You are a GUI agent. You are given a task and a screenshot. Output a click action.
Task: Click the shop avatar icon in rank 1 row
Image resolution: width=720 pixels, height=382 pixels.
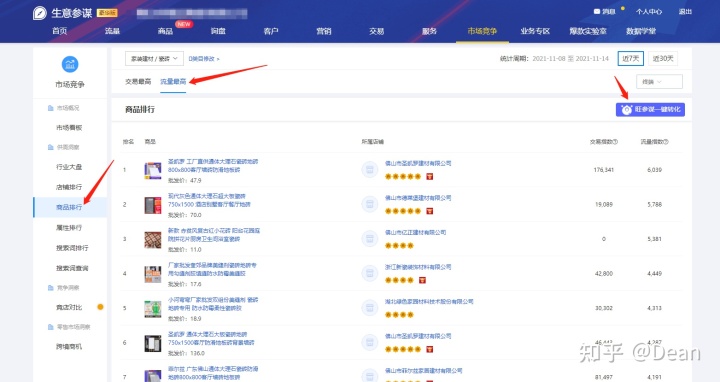point(370,169)
